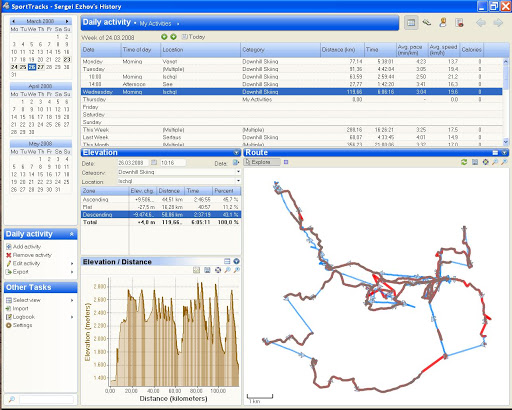Select the Thursday My Activities row
Screen dimensions: 512x410
[292, 99]
